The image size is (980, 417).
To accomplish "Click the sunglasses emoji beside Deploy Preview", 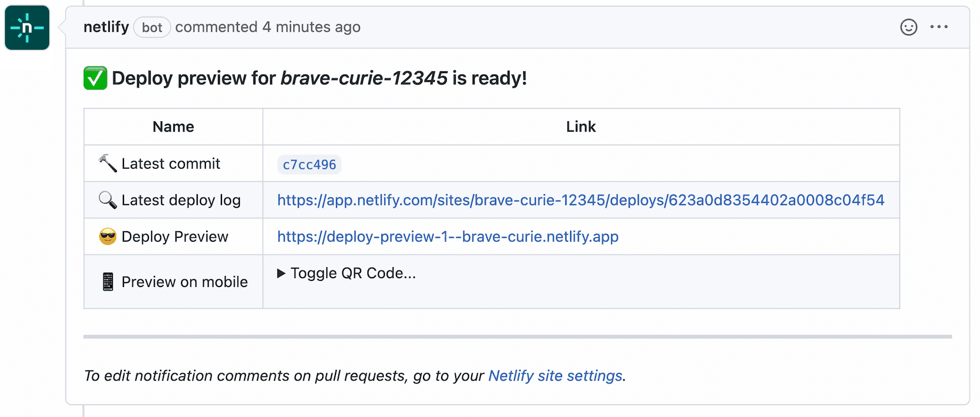I will pyautogui.click(x=107, y=237).
